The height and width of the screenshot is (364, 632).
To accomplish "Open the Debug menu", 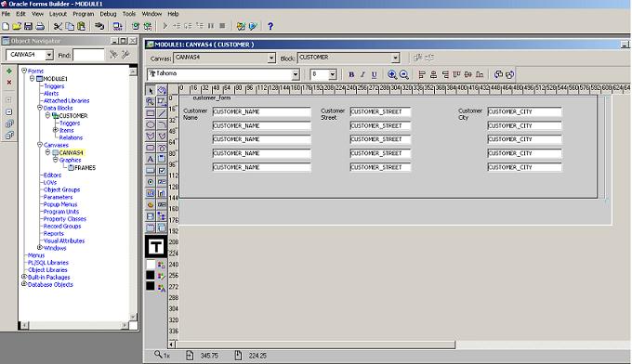I will pyautogui.click(x=108, y=14).
